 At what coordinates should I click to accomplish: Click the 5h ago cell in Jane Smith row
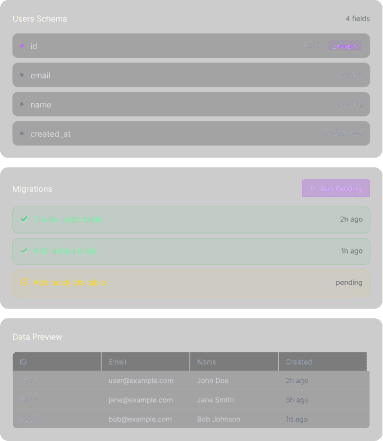[297, 400]
